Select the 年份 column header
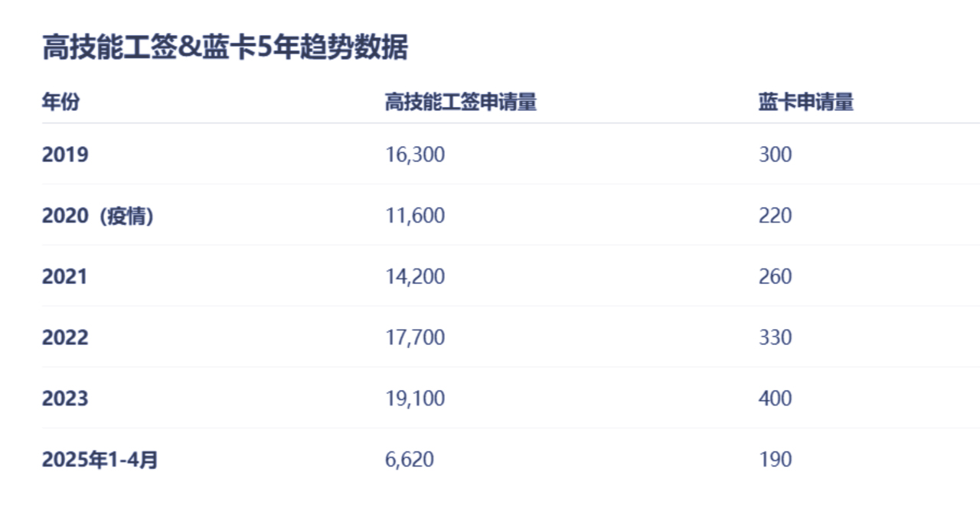Viewport: 980px width, 511px height. pyautogui.click(x=60, y=102)
